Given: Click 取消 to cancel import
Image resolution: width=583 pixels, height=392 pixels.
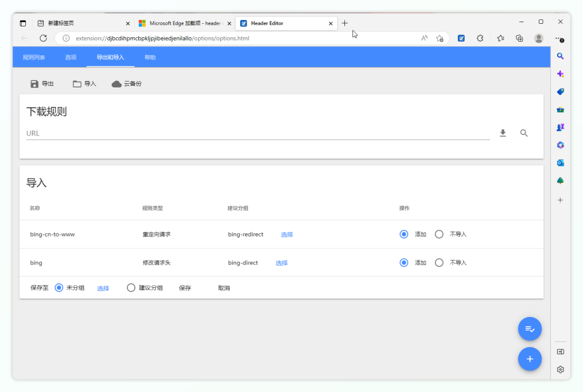Looking at the screenshot, I should (224, 288).
